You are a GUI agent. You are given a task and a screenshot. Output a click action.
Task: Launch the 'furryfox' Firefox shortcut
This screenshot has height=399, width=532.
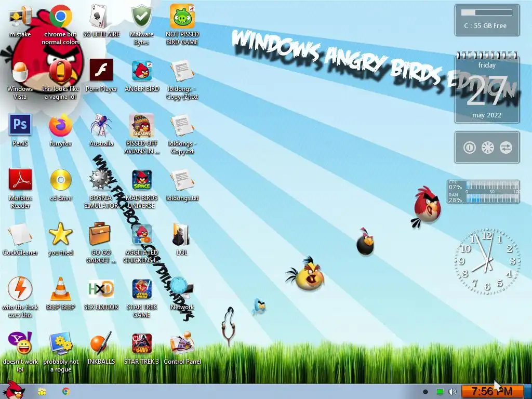pyautogui.click(x=60, y=126)
